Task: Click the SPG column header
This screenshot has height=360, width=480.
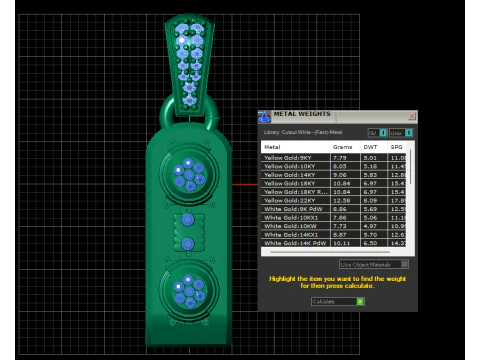Action: [397, 147]
